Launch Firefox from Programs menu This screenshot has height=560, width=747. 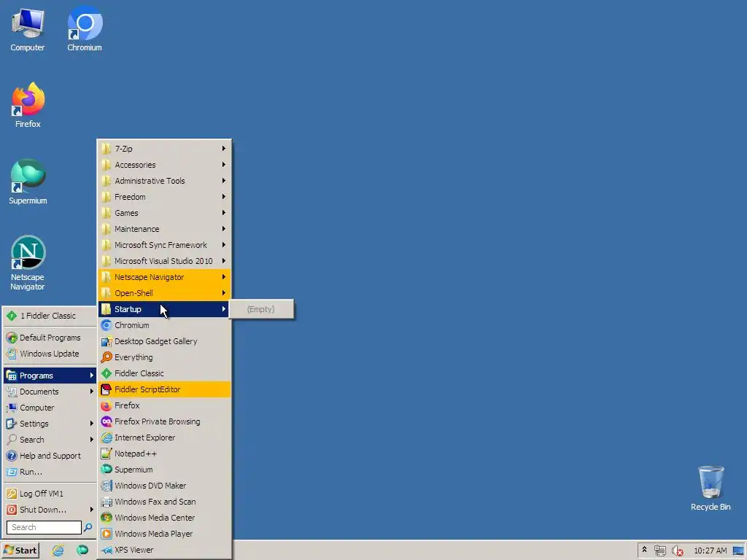pyautogui.click(x=164, y=405)
